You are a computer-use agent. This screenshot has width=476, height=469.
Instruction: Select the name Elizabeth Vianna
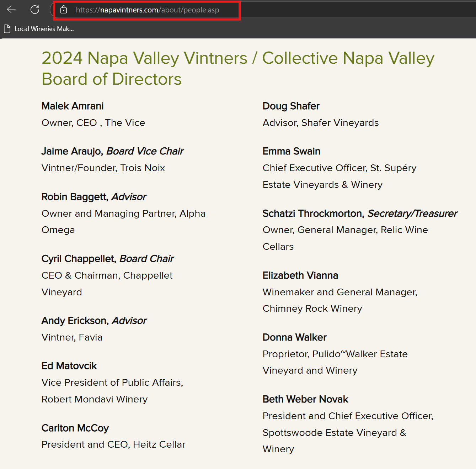300,275
